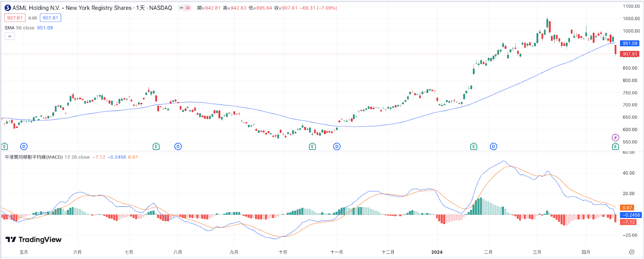This screenshot has height=259, width=644.
Task: Open the dividend D marker at 十一月
Action: coord(337,146)
